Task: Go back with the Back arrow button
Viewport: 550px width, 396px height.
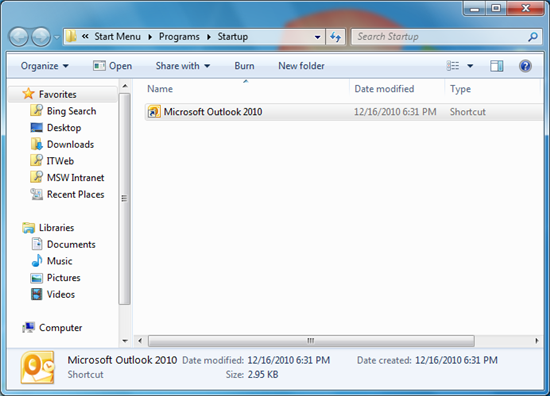Action: [x=19, y=37]
